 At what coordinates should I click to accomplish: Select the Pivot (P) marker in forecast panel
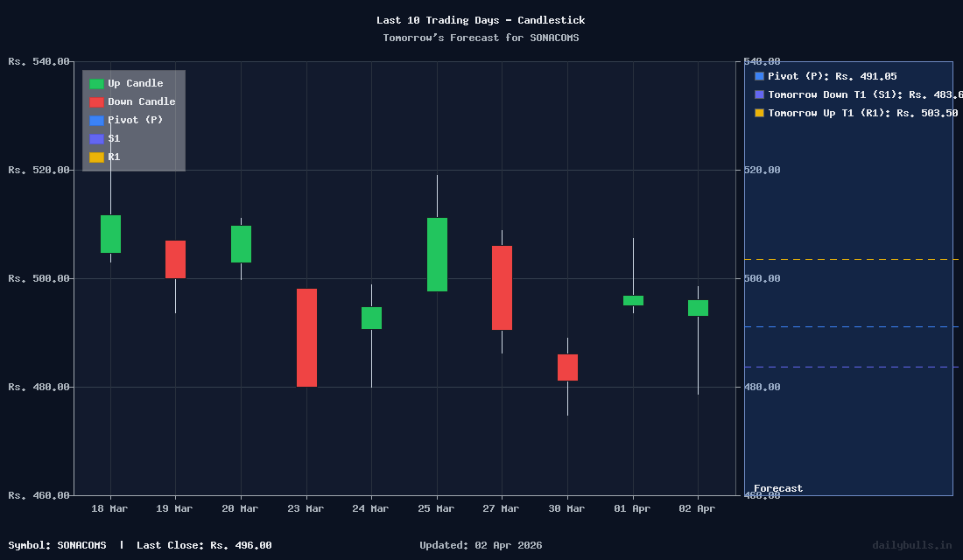[758, 76]
